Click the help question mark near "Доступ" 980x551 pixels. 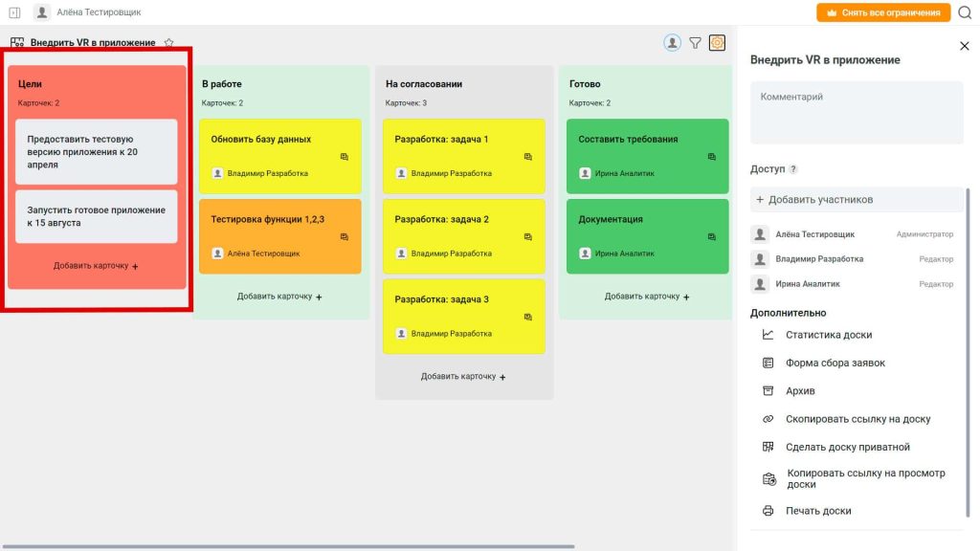[x=793, y=169]
